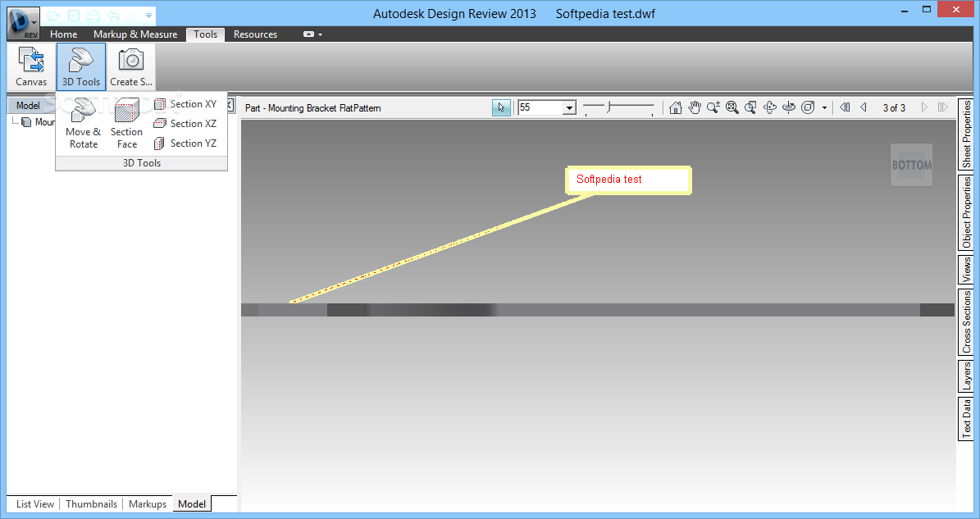
Task: Click the Print icon in quick access toolbar
Action: tap(93, 16)
